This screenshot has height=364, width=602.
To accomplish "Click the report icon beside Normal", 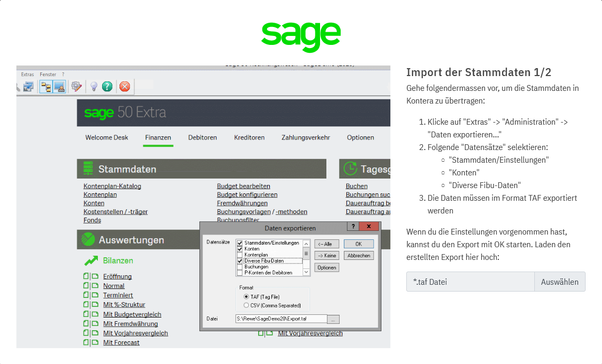I will [x=91, y=286].
